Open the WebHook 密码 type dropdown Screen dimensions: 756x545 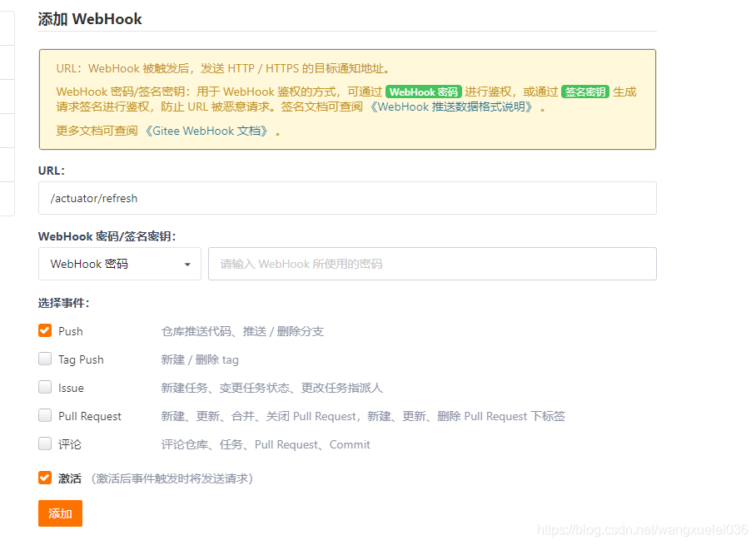click(119, 264)
